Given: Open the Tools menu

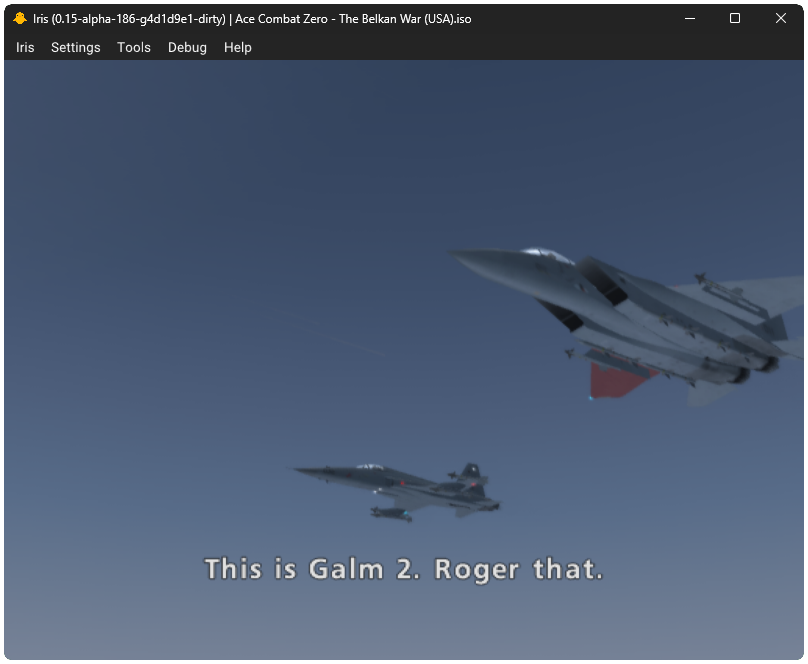Looking at the screenshot, I should (133, 47).
